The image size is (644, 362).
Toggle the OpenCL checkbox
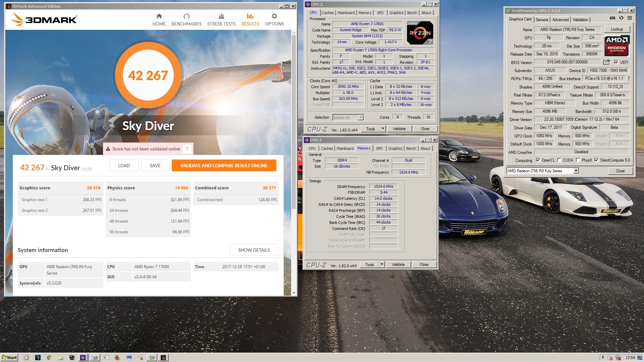(x=538, y=160)
